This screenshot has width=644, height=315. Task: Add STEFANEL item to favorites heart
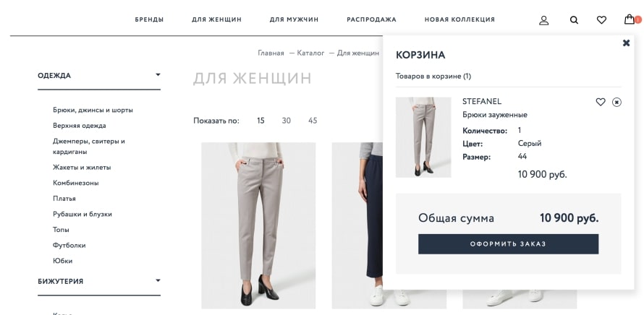tap(601, 102)
